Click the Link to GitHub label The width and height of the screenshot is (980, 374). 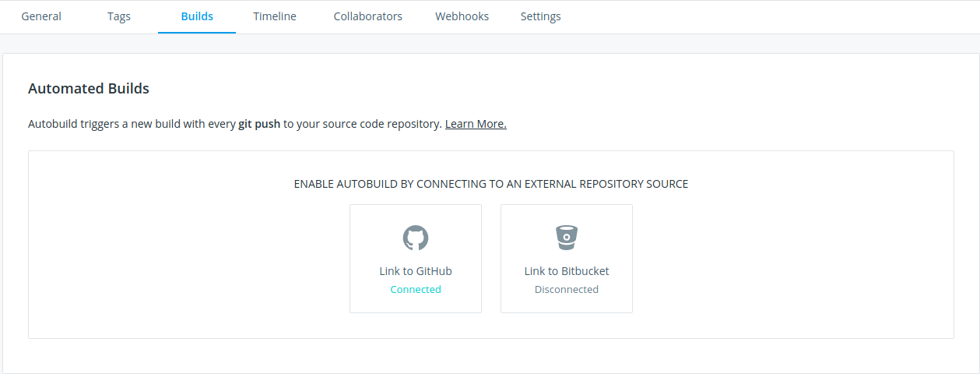pos(416,271)
